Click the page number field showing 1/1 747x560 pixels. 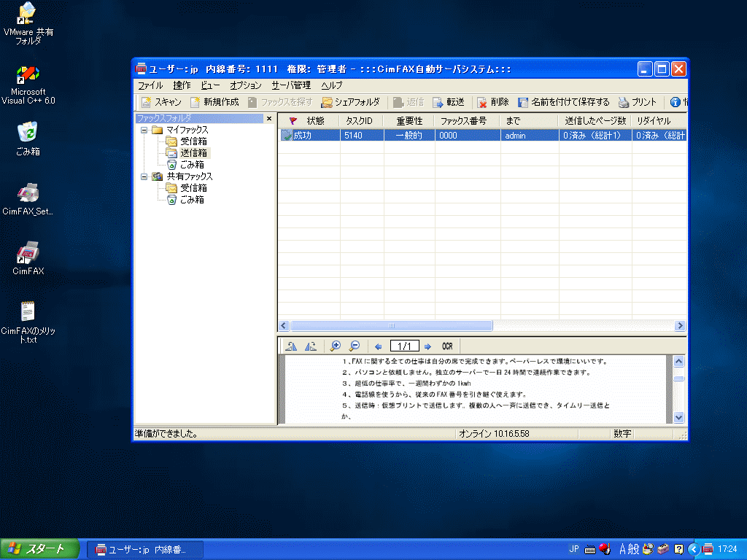click(404, 346)
